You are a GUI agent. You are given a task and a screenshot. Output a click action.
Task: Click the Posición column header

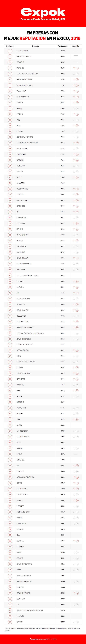point(10,46)
